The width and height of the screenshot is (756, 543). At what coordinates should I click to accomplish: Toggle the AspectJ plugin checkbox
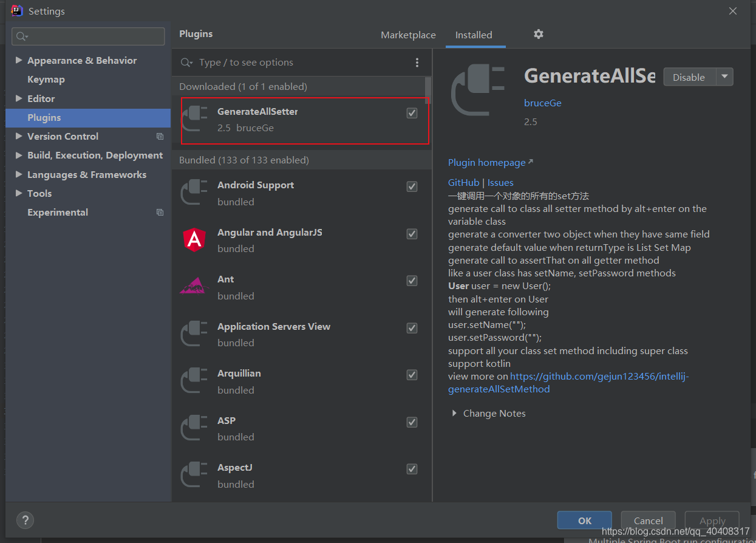tap(412, 469)
